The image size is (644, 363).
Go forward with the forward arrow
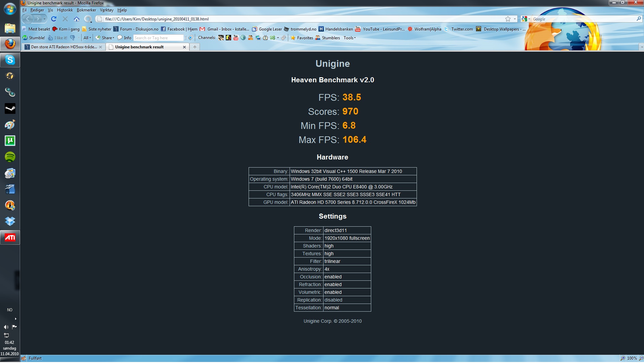coord(38,19)
